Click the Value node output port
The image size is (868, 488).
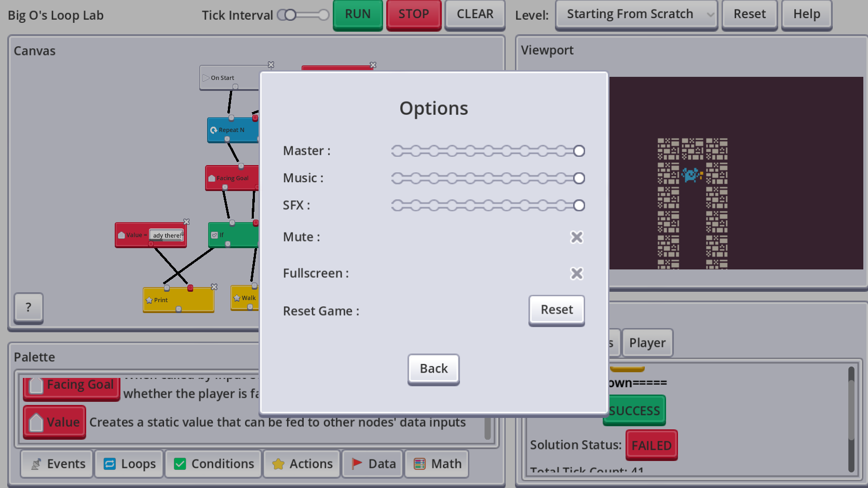tap(151, 244)
